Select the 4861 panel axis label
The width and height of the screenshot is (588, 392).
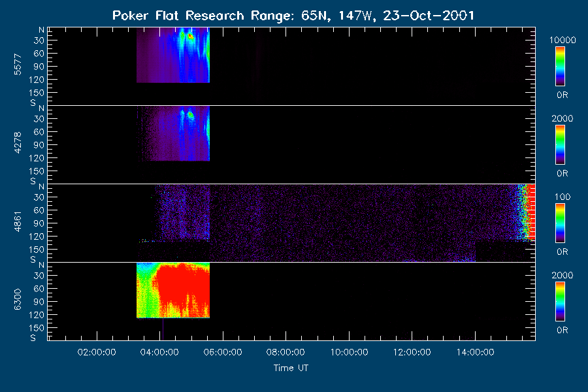[18, 221]
